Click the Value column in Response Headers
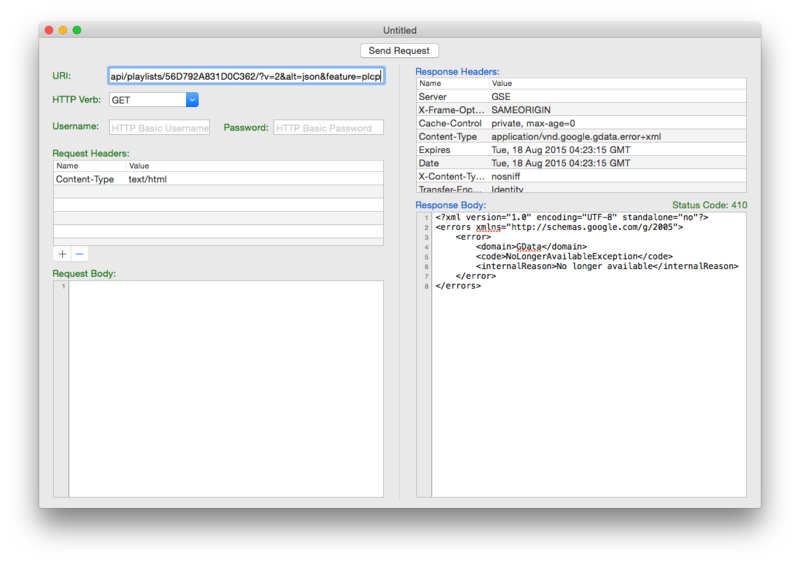The height and width of the screenshot is (564, 800). pos(617,83)
